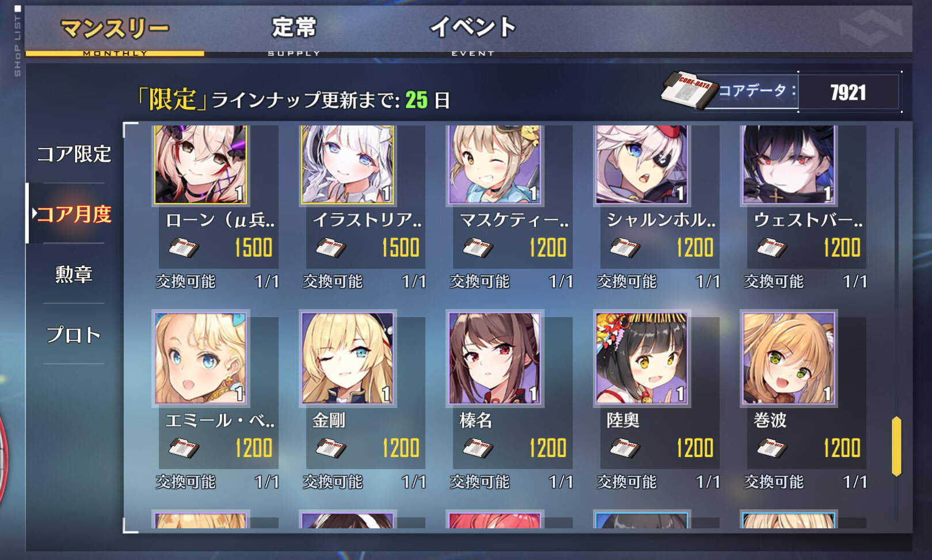Select the イラストリア character portrait
This screenshot has width=932, height=560.
coord(347,164)
